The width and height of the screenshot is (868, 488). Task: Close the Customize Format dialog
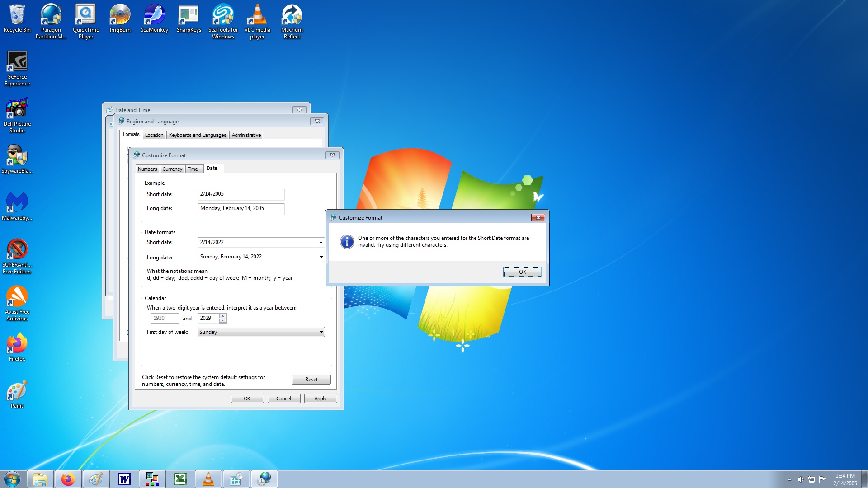[332, 155]
